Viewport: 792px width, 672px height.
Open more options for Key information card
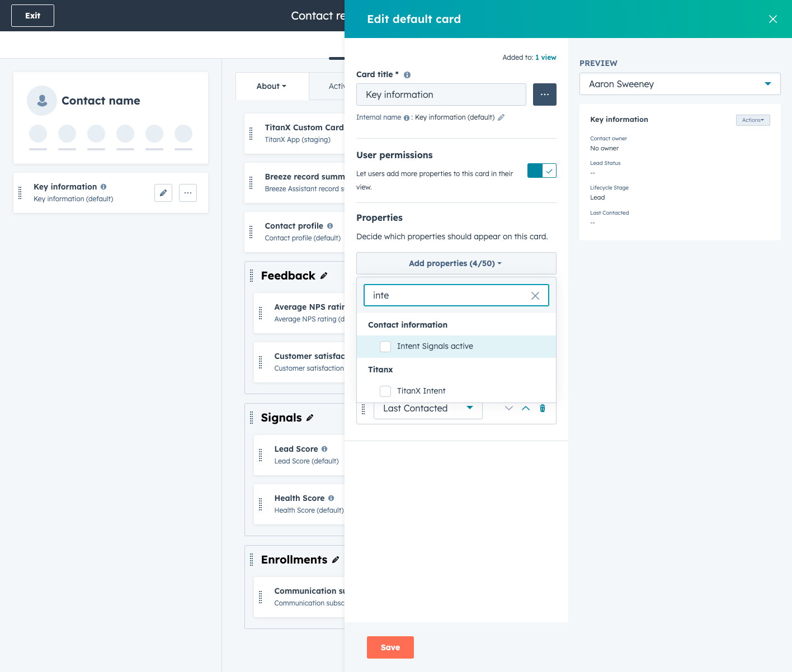[188, 193]
